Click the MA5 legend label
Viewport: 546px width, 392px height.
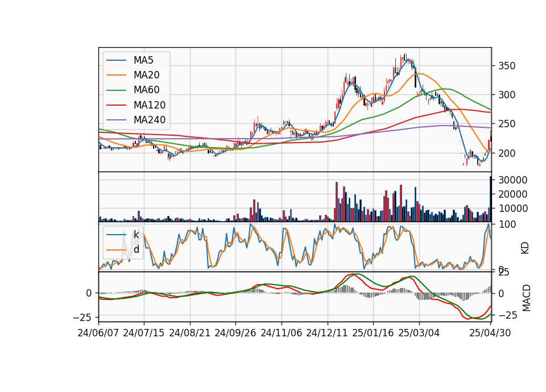pos(143,60)
